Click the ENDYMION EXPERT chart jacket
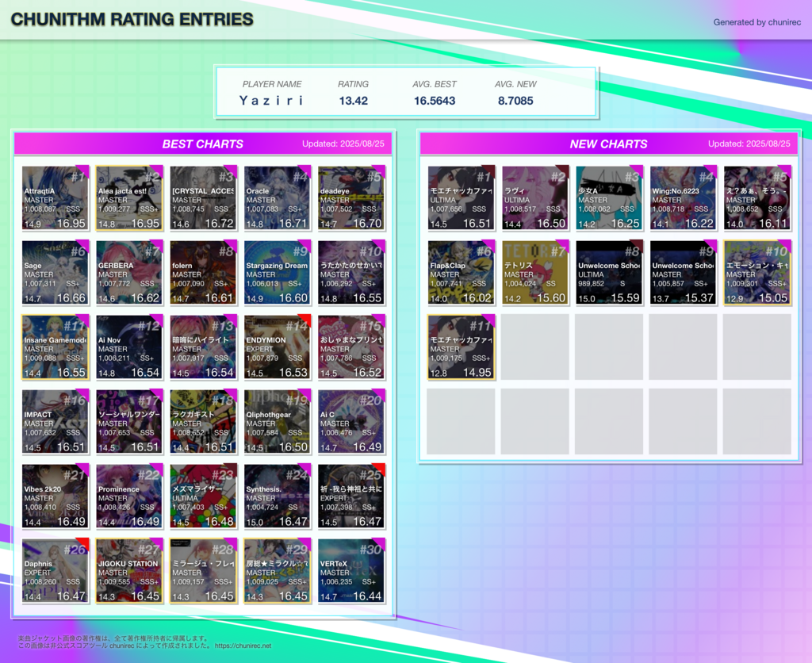Screen dimensions: 812x663 (x=277, y=347)
